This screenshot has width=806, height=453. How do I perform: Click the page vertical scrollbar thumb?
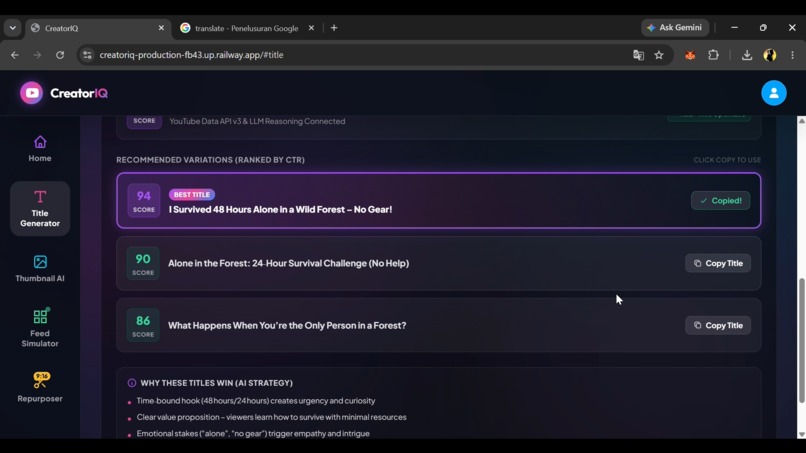click(801, 340)
